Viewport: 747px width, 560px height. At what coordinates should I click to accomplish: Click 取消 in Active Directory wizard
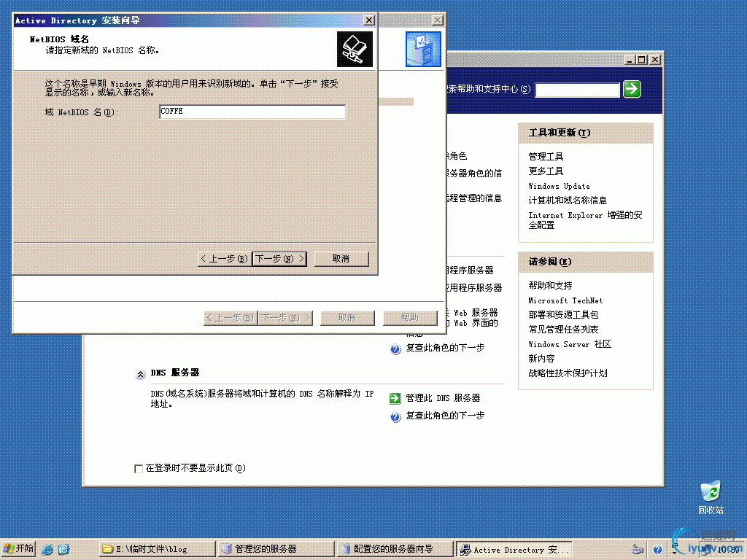point(341,259)
